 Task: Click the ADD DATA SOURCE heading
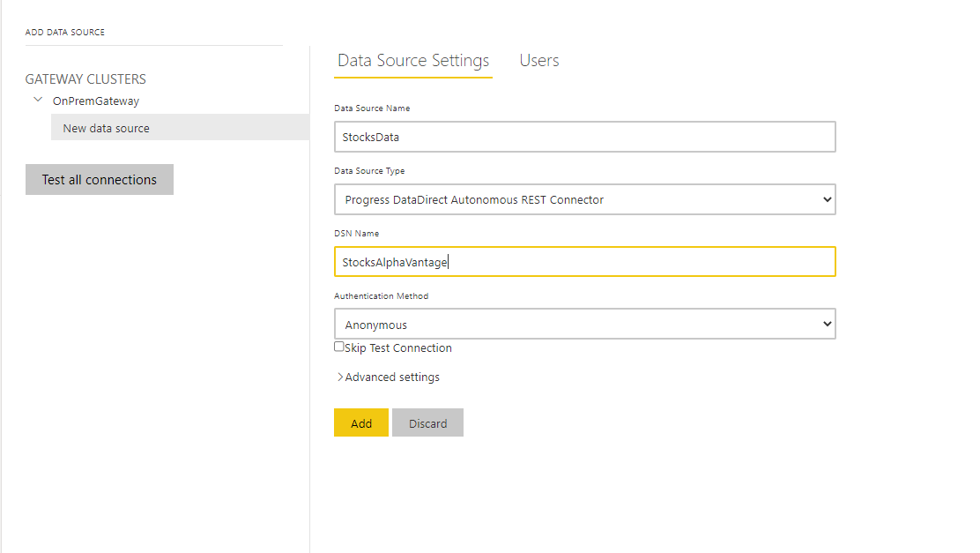[65, 31]
